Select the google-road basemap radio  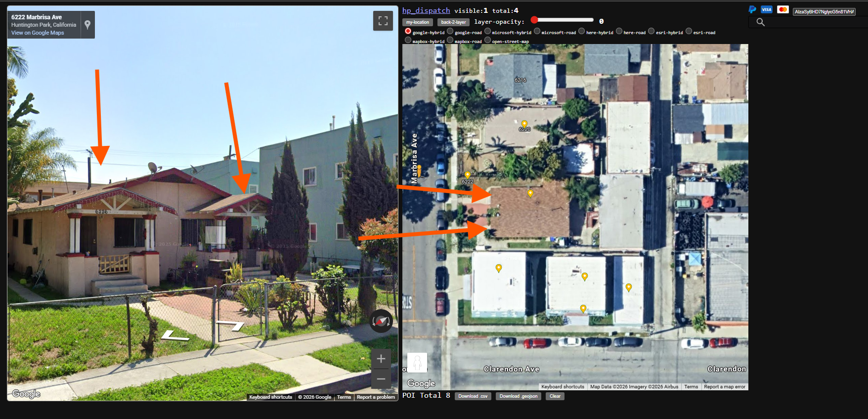[450, 31]
